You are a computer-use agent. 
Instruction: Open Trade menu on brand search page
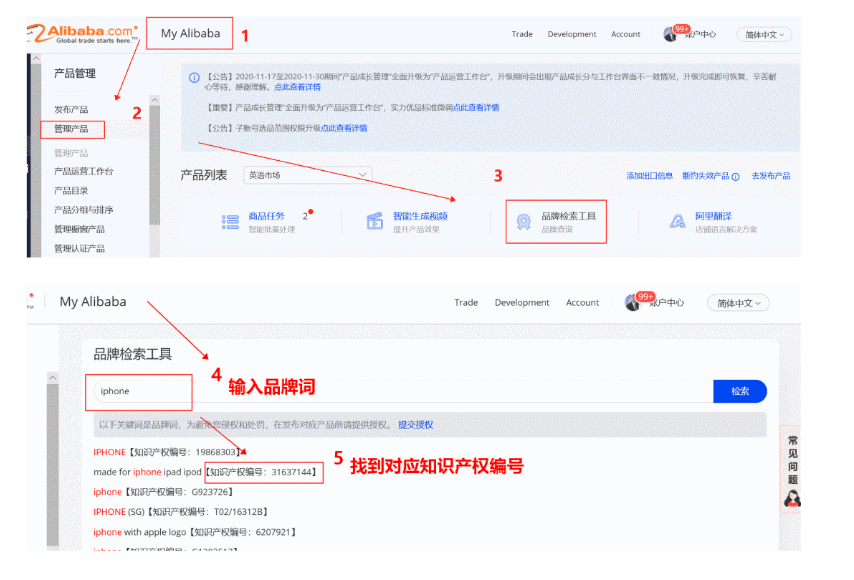click(x=466, y=302)
